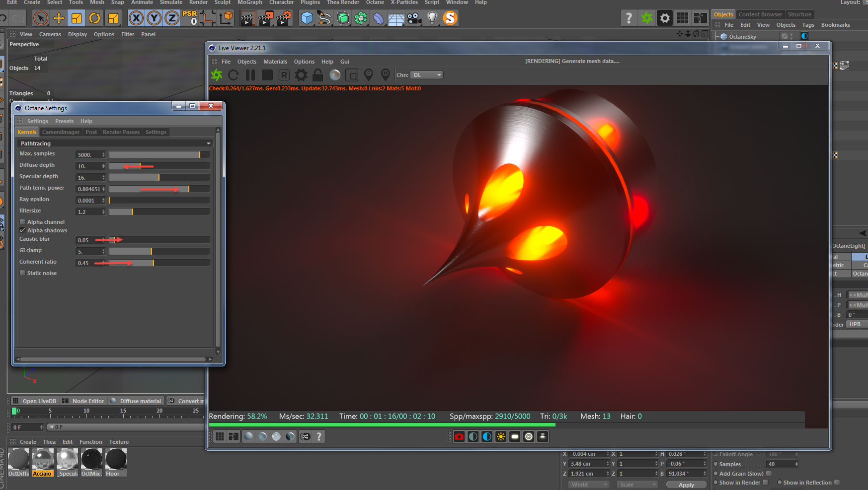
Task: Open the Pathtracing kernel dropdown
Action: click(x=115, y=143)
